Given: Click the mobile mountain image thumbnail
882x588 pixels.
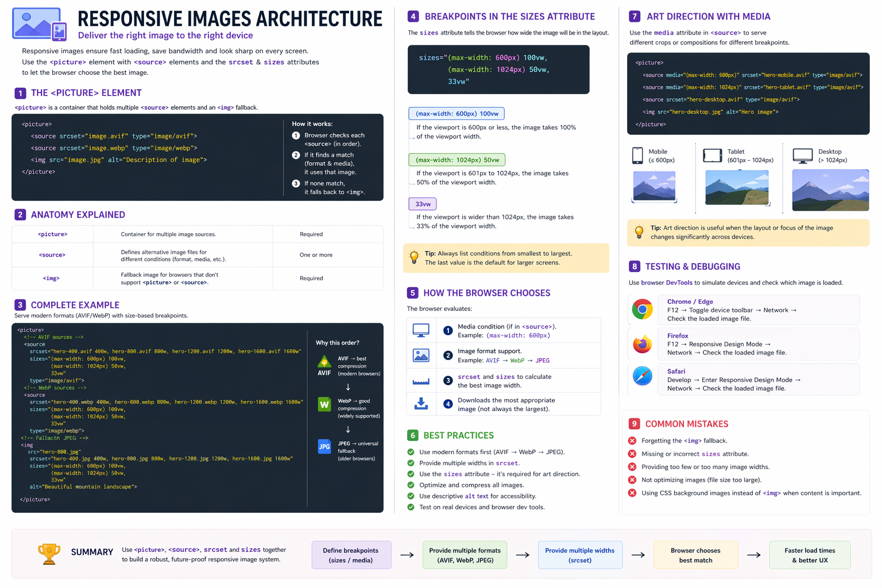Looking at the screenshot, I should pyautogui.click(x=654, y=187).
